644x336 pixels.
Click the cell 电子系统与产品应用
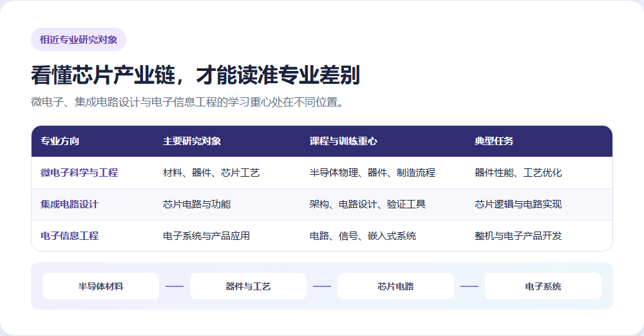[x=207, y=236]
